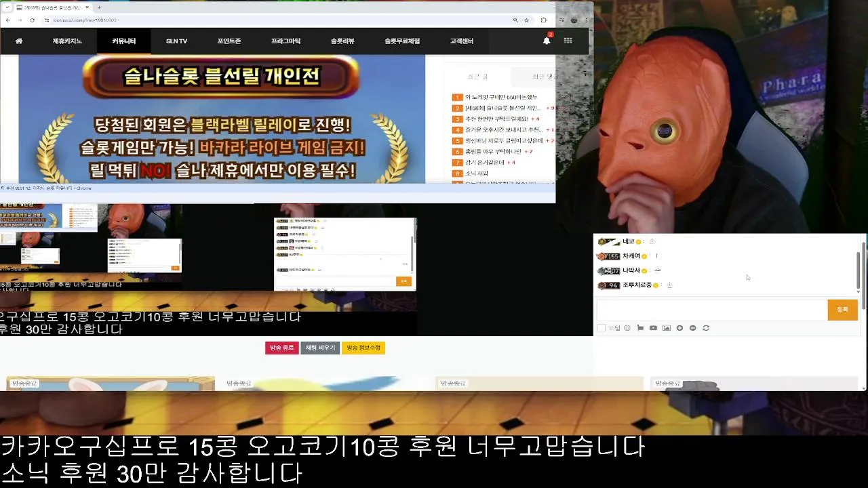This screenshot has width=868, height=488.
Task: Click the minus icon under chat input
Action: pos(692,328)
